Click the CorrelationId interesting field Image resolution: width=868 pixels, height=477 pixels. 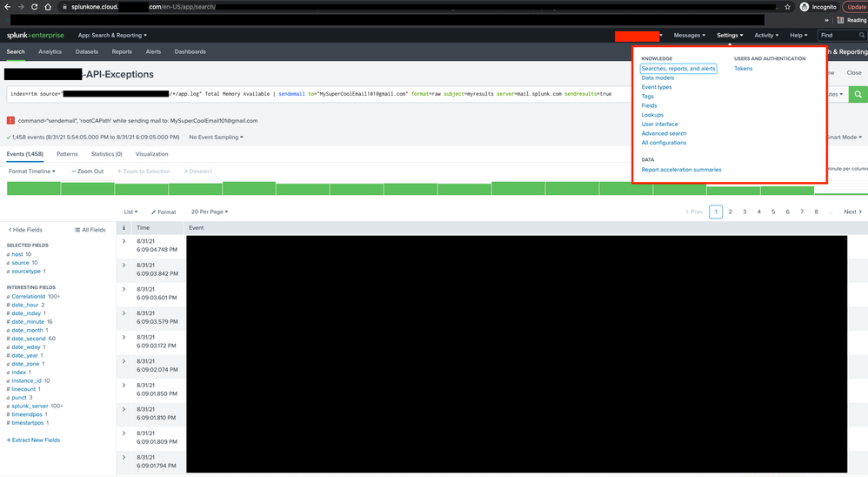click(x=28, y=297)
